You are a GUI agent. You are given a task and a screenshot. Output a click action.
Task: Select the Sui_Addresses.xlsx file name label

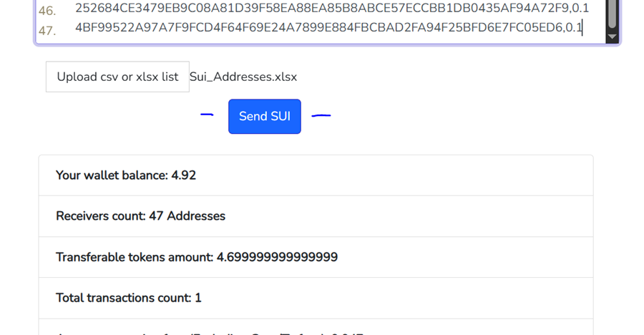click(243, 77)
